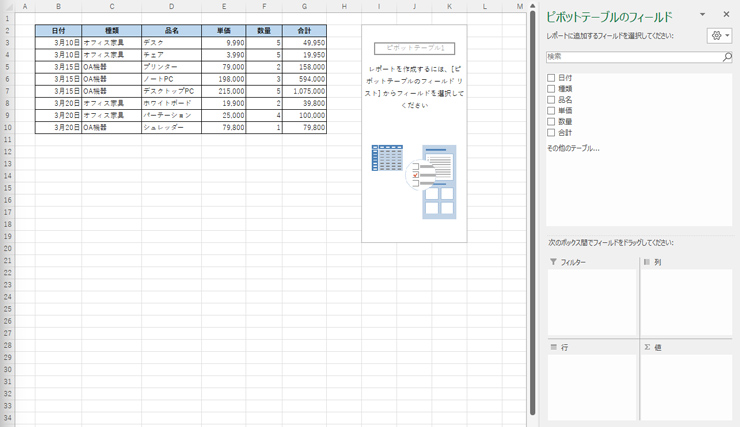Screen dimensions: 740x427
Task: Click the sigma values icon
Action: point(648,347)
